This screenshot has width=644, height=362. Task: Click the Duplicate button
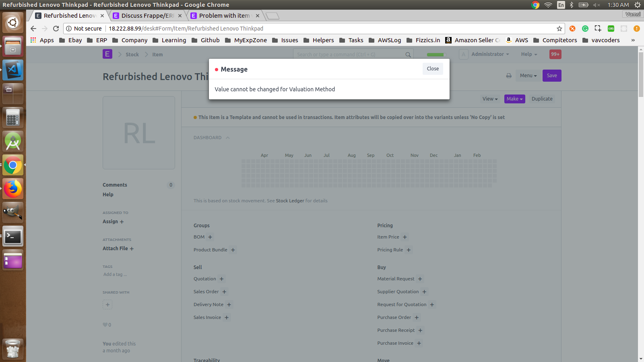(542, 99)
